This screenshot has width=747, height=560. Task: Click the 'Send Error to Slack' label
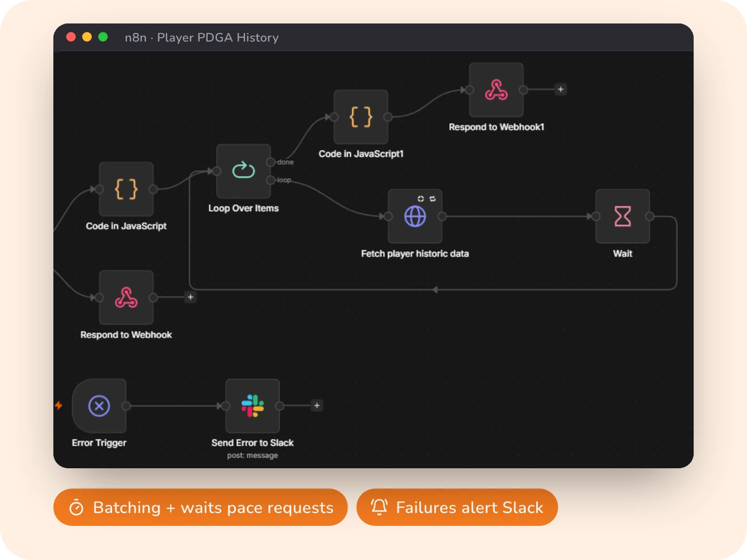click(x=252, y=443)
